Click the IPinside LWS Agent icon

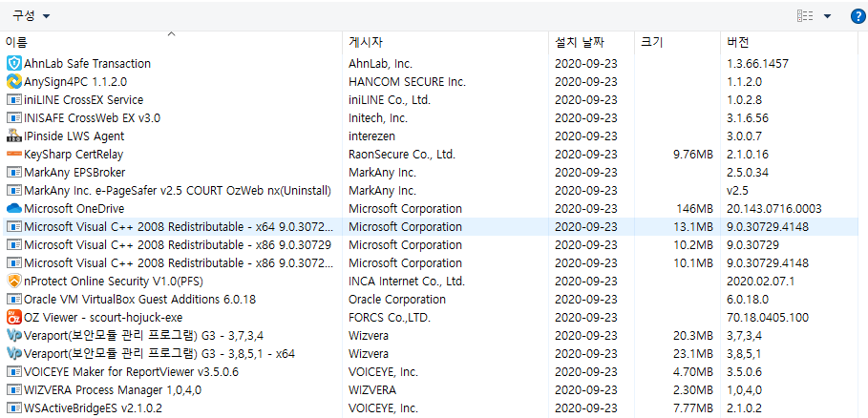13,136
